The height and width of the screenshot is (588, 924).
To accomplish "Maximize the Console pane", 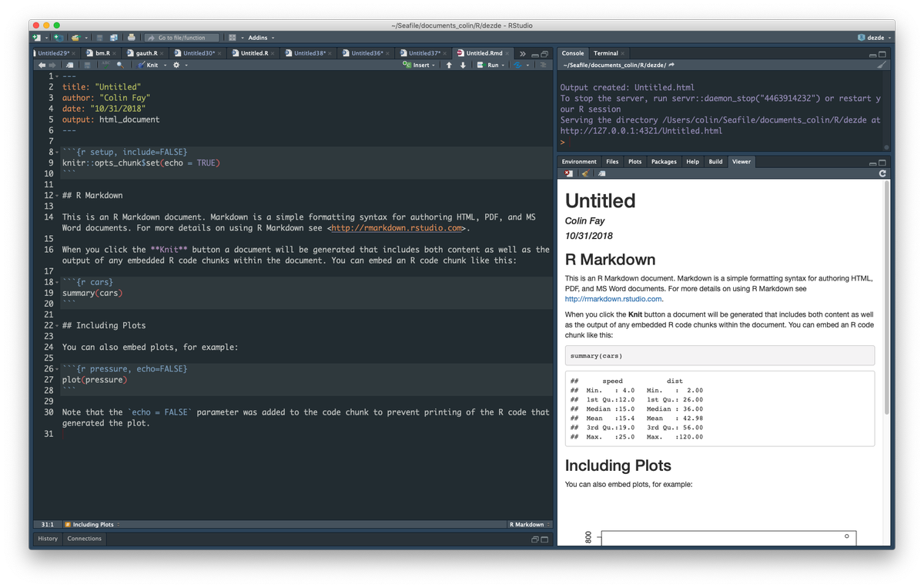I will point(882,54).
